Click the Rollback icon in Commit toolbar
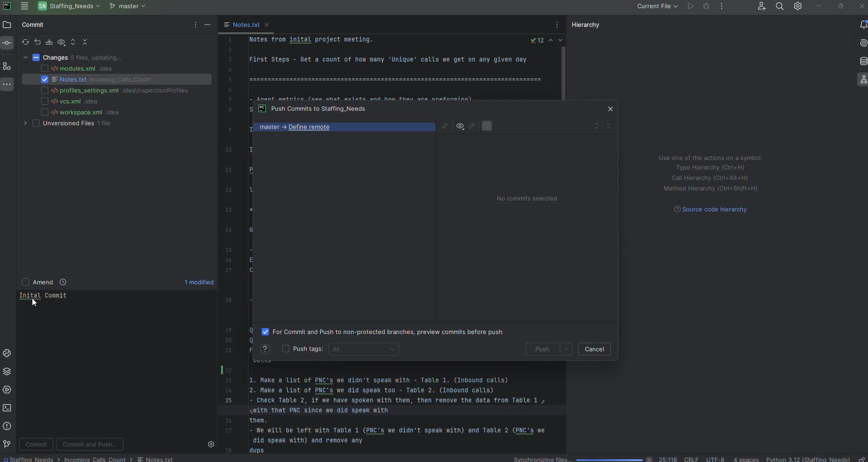The height and width of the screenshot is (462, 868). [37, 42]
